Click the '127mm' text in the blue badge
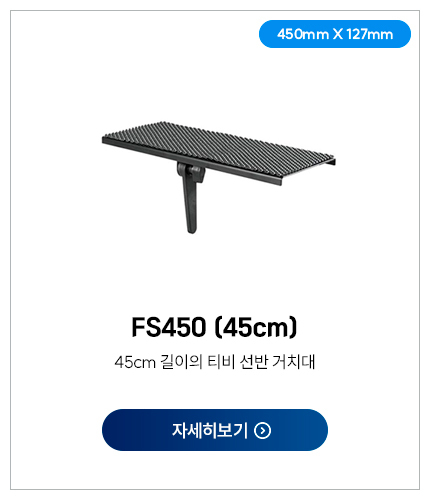This screenshot has height=500, width=430. coord(370,34)
